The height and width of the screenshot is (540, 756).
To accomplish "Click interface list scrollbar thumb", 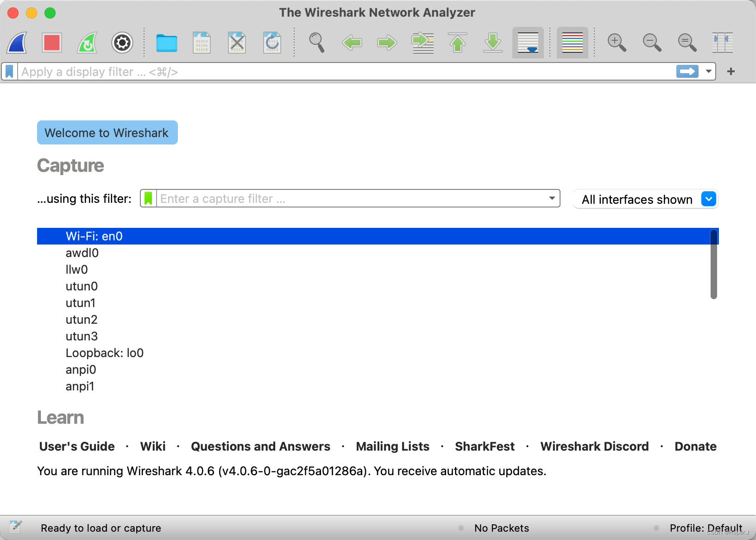I will 714,264.
